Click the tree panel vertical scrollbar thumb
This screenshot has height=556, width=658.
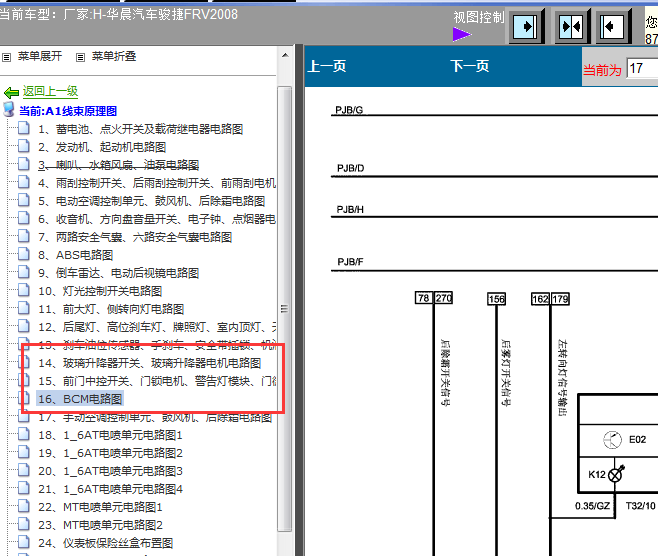285,309
